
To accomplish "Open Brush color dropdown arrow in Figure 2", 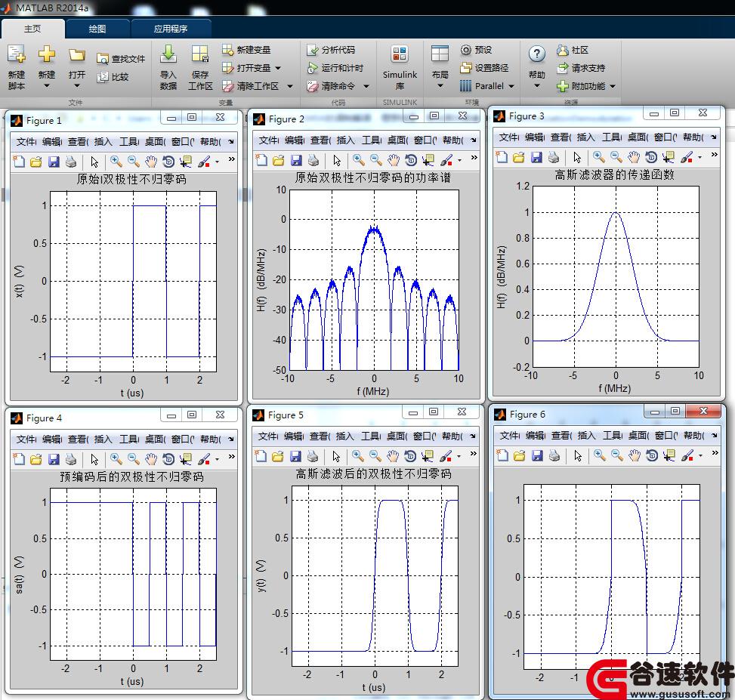I will pos(459,161).
